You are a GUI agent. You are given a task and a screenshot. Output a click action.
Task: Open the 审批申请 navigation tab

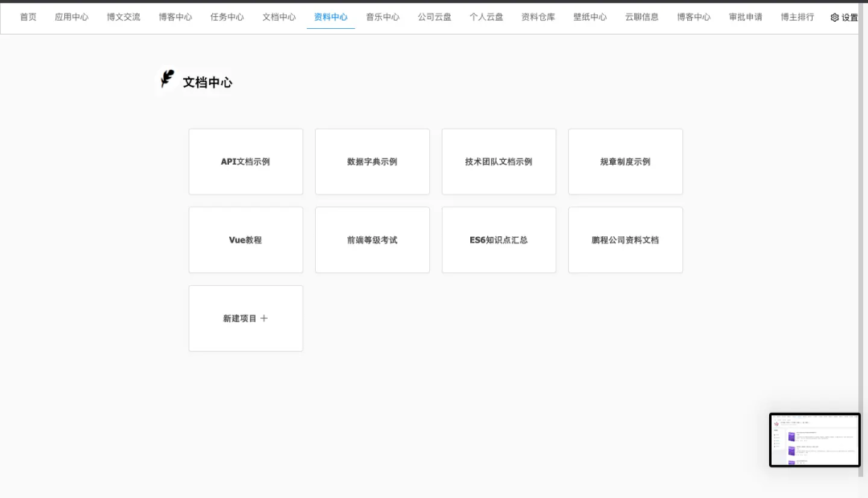coord(745,17)
